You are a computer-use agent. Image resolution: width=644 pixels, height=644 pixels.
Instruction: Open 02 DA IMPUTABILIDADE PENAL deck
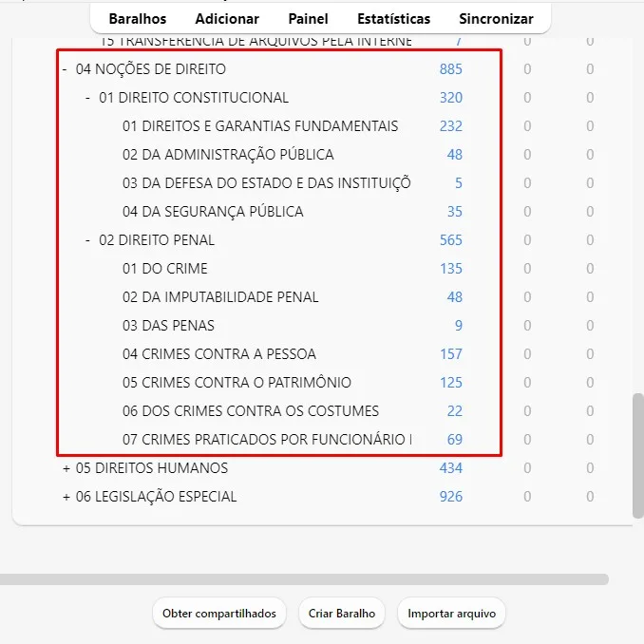point(220,297)
